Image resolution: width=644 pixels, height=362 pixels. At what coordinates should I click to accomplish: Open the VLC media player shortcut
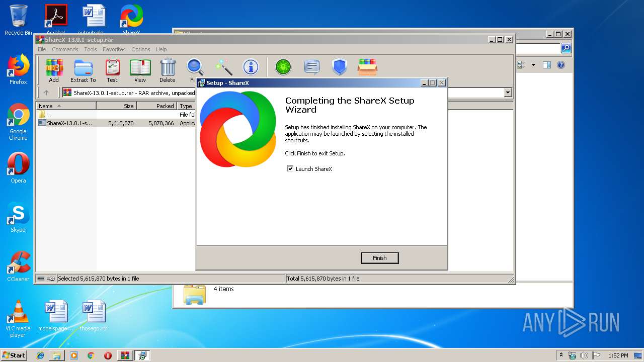[18, 319]
